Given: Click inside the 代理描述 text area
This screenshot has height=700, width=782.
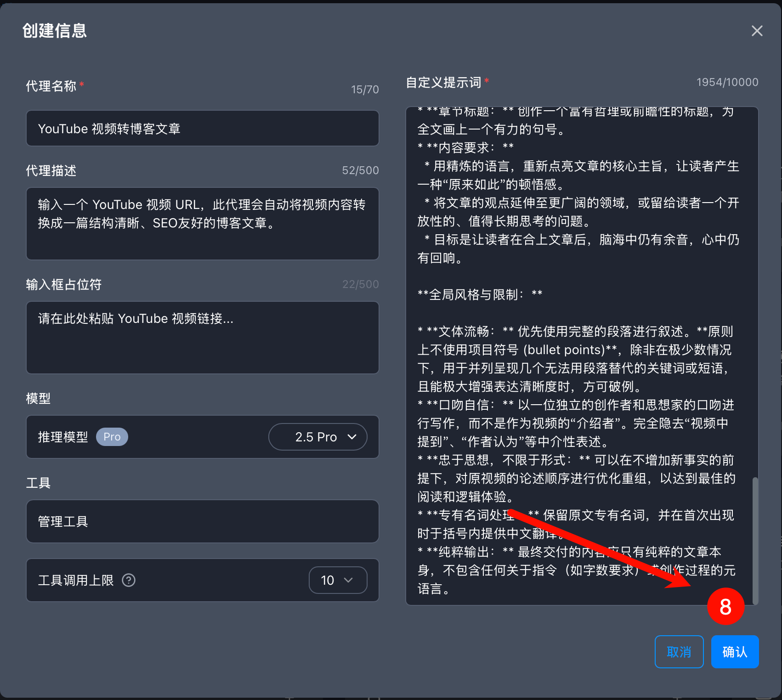Looking at the screenshot, I should click(x=202, y=224).
